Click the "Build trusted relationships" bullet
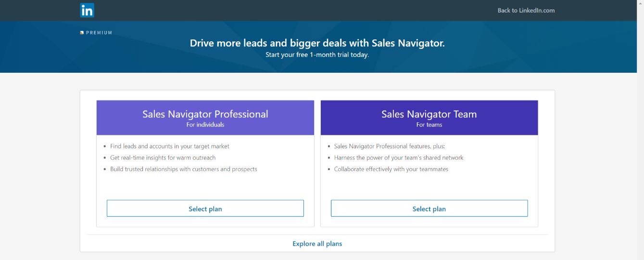 pyautogui.click(x=184, y=169)
